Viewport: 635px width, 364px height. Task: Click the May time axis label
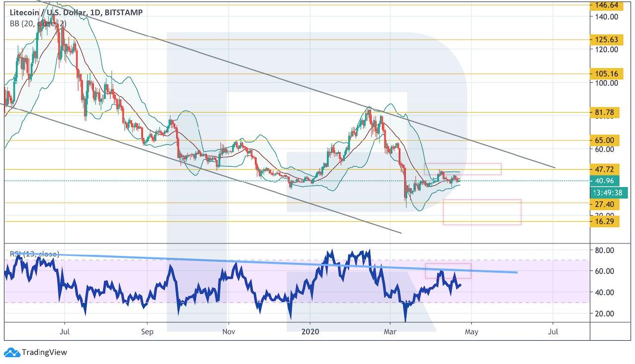point(471,331)
